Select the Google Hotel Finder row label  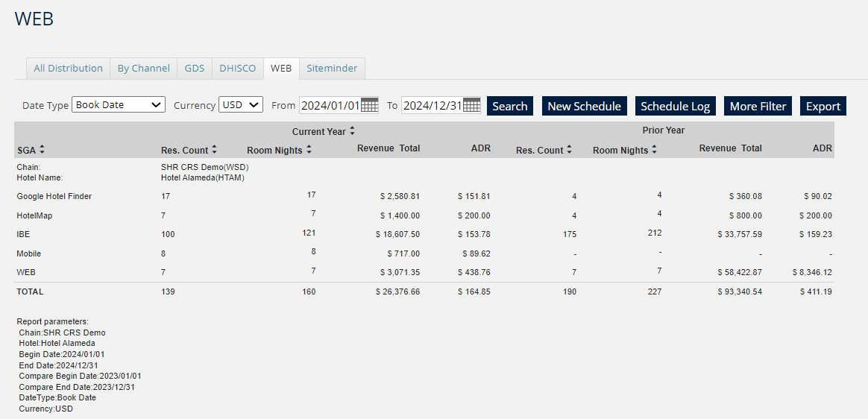pos(54,196)
